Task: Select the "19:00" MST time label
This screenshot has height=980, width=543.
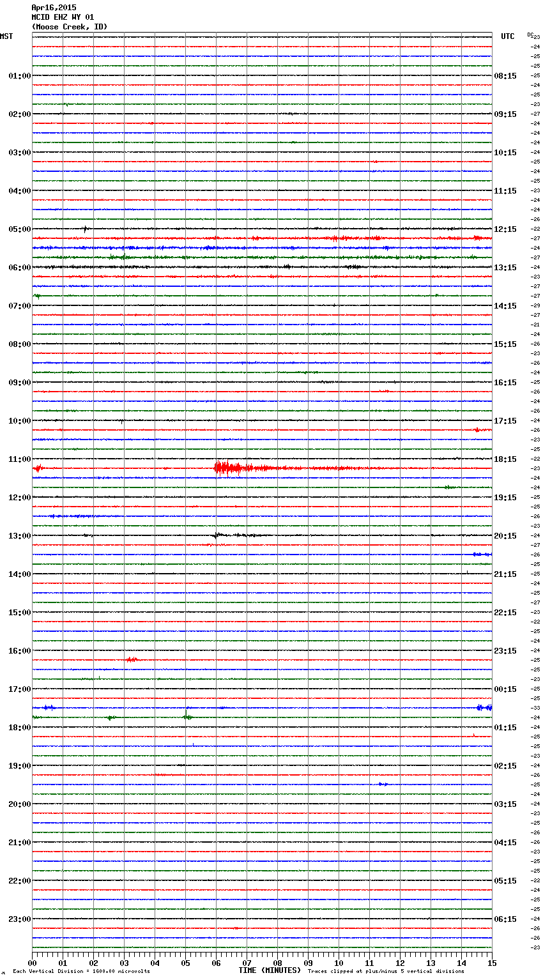Action: (20, 766)
